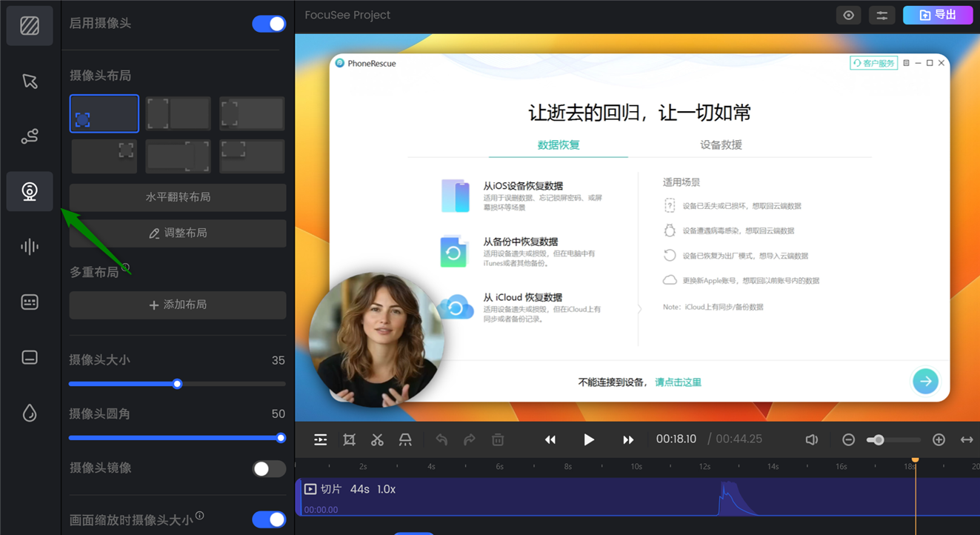Click the trim clip tool icon
The height and width of the screenshot is (535, 980).
[405, 439]
